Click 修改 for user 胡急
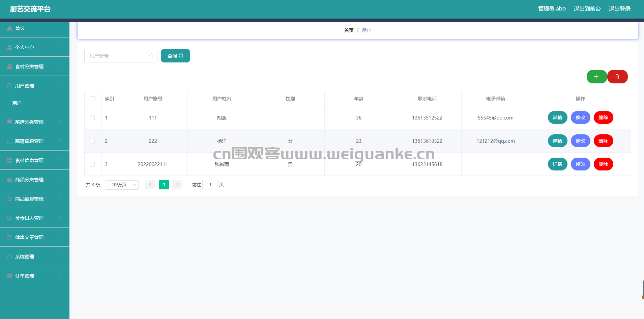The height and width of the screenshot is (319, 644). [580, 117]
